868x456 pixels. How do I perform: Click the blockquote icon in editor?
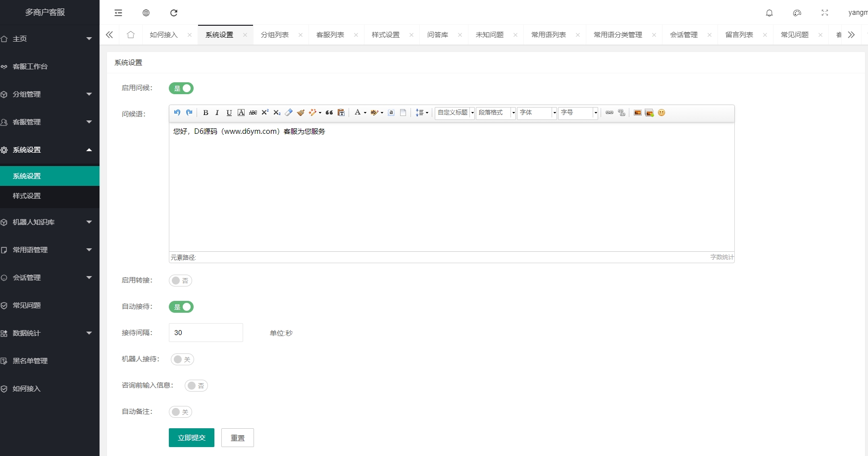[329, 113]
